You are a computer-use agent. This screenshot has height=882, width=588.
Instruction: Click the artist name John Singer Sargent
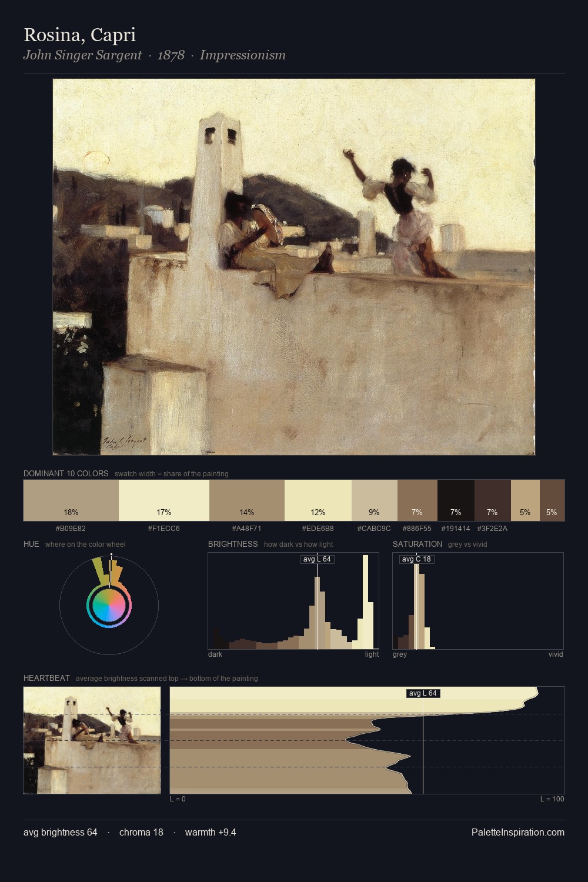coord(83,55)
